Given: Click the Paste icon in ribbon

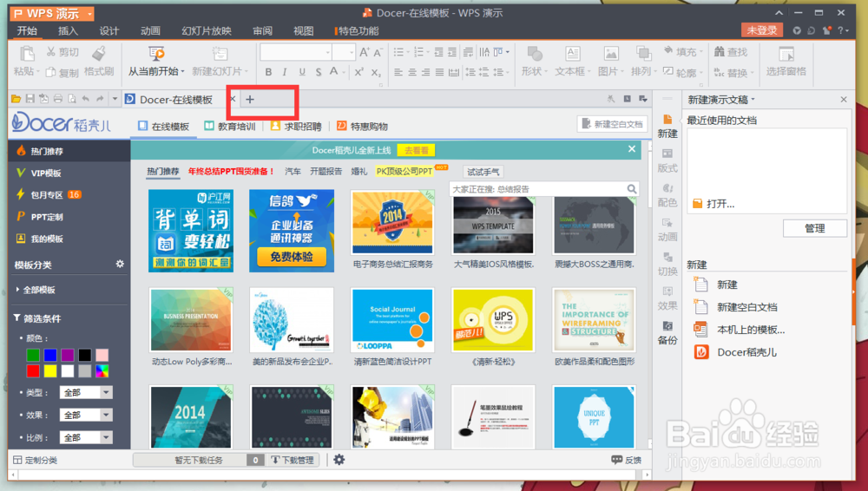Looking at the screenshot, I should click(27, 55).
